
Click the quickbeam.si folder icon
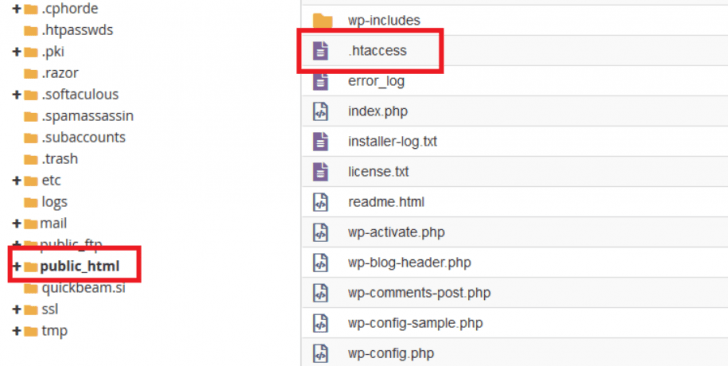point(31,288)
